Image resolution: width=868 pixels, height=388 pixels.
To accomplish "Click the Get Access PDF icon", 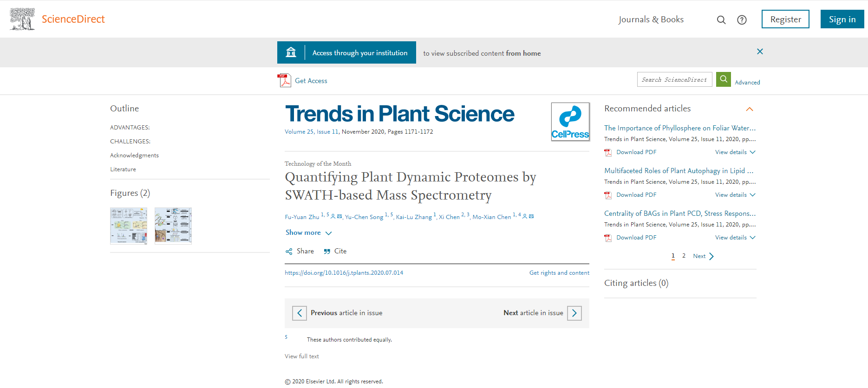I will tap(284, 80).
